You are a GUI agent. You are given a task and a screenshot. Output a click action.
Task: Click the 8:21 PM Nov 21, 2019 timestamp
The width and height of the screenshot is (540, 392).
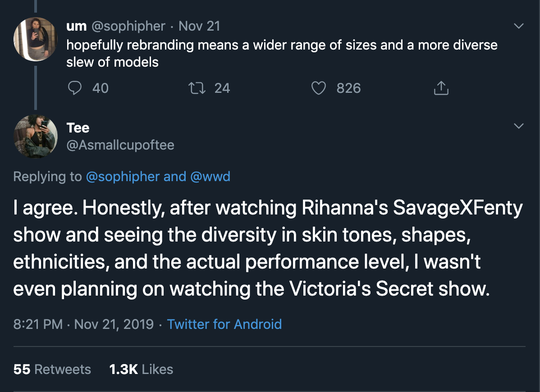[83, 324]
